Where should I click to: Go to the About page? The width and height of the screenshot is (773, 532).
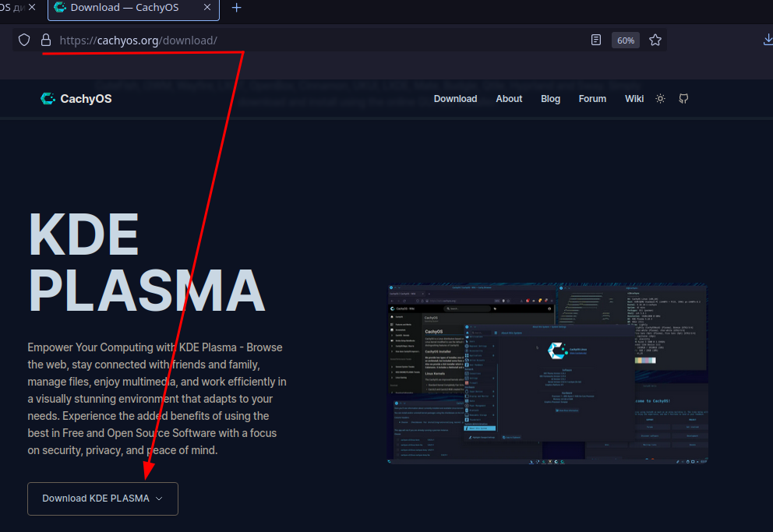click(x=509, y=98)
